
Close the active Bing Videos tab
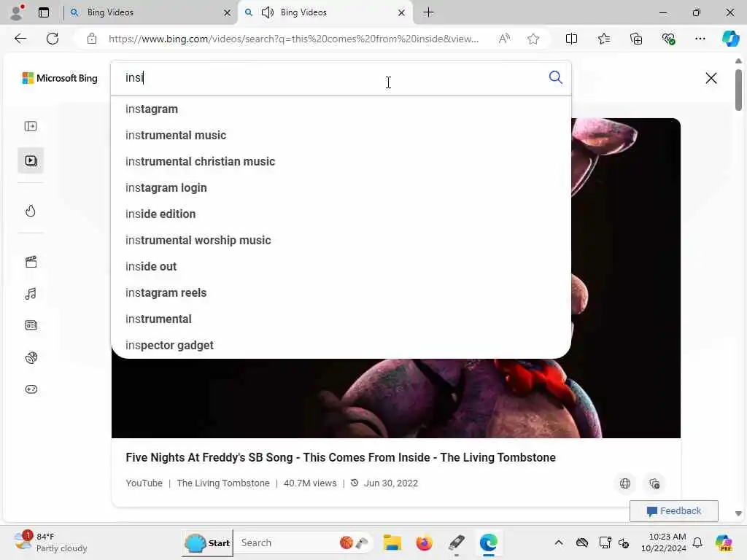401,13
